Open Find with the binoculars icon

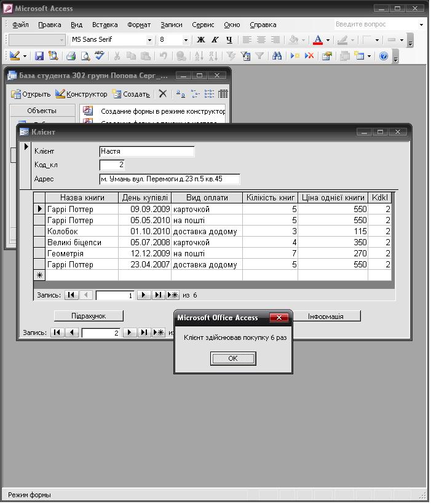[277, 57]
